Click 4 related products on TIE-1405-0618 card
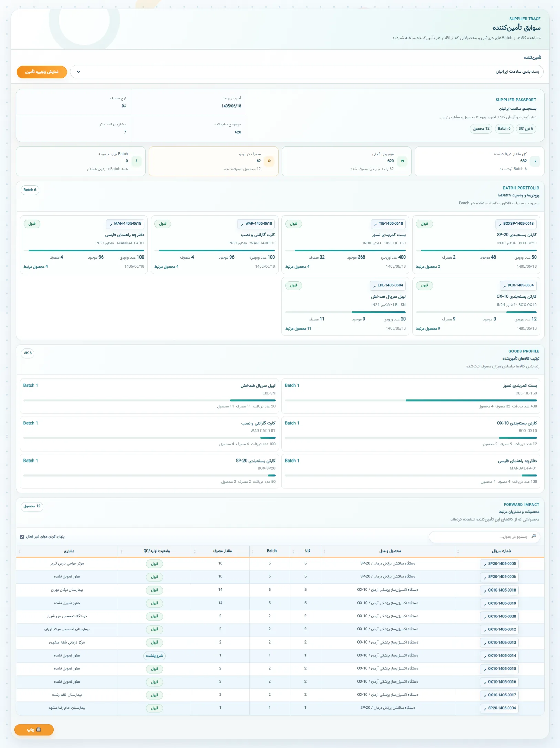The height and width of the screenshot is (748, 560). (x=297, y=267)
